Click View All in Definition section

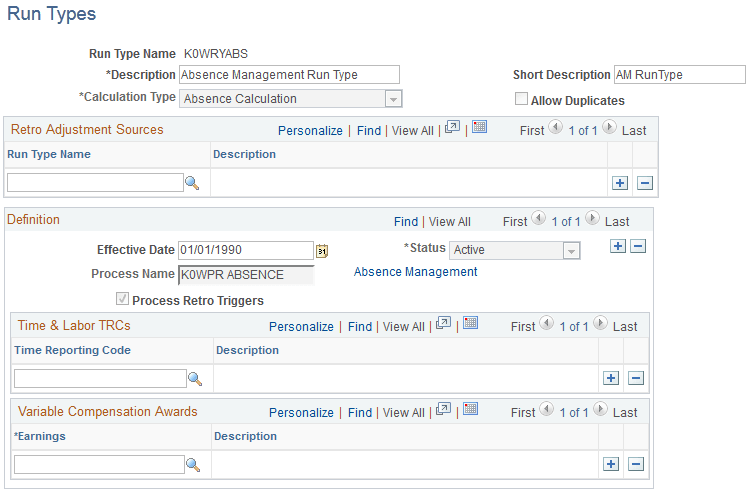(450, 222)
